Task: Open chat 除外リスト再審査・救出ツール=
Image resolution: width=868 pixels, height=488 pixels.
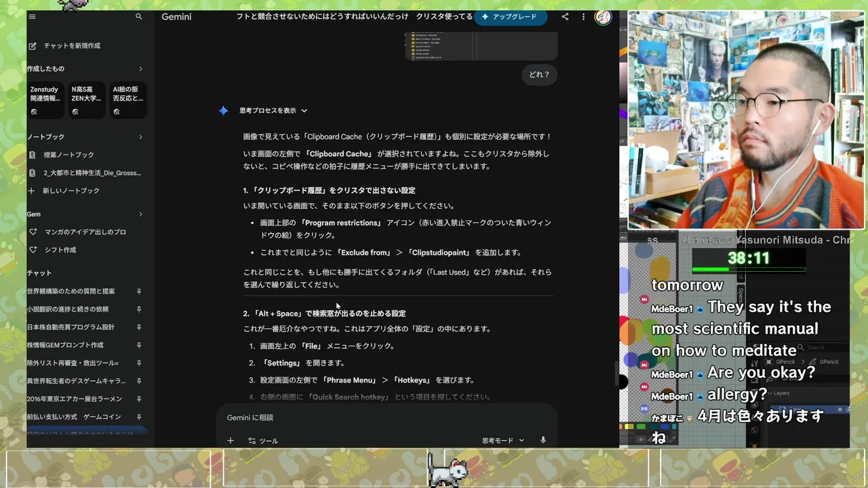Action: click(73, 363)
